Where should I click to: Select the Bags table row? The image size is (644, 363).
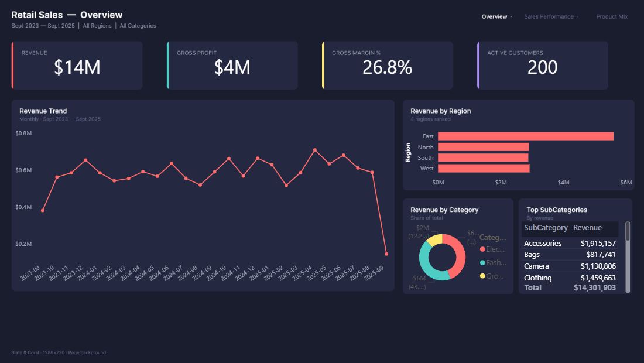(570, 255)
